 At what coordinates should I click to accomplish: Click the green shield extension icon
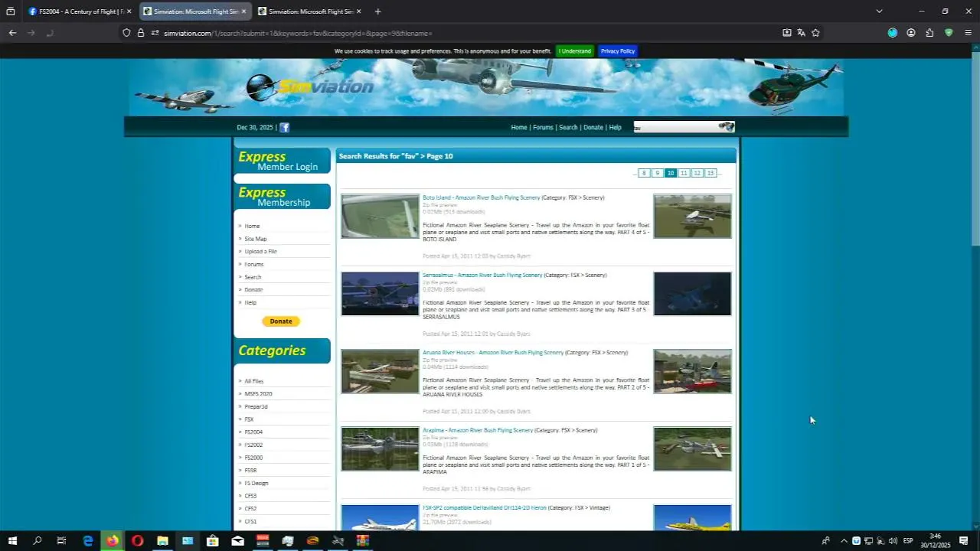(x=949, y=33)
